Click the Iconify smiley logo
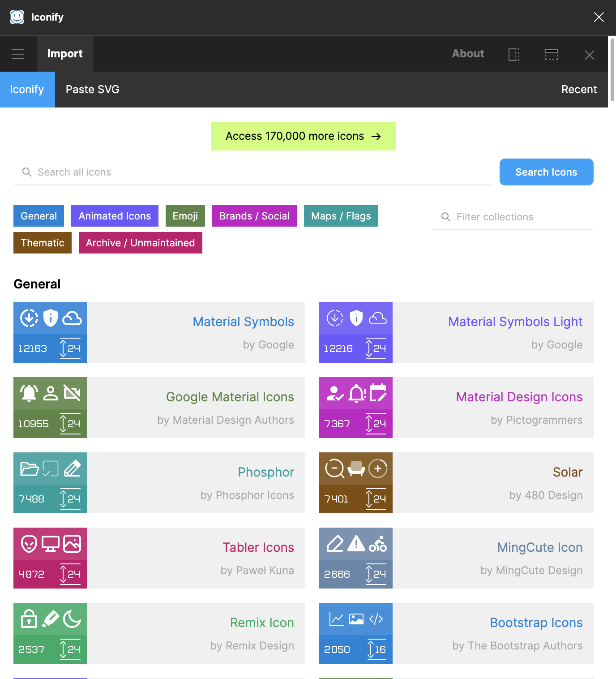Screen dimensions: 616x679 click(17, 17)
